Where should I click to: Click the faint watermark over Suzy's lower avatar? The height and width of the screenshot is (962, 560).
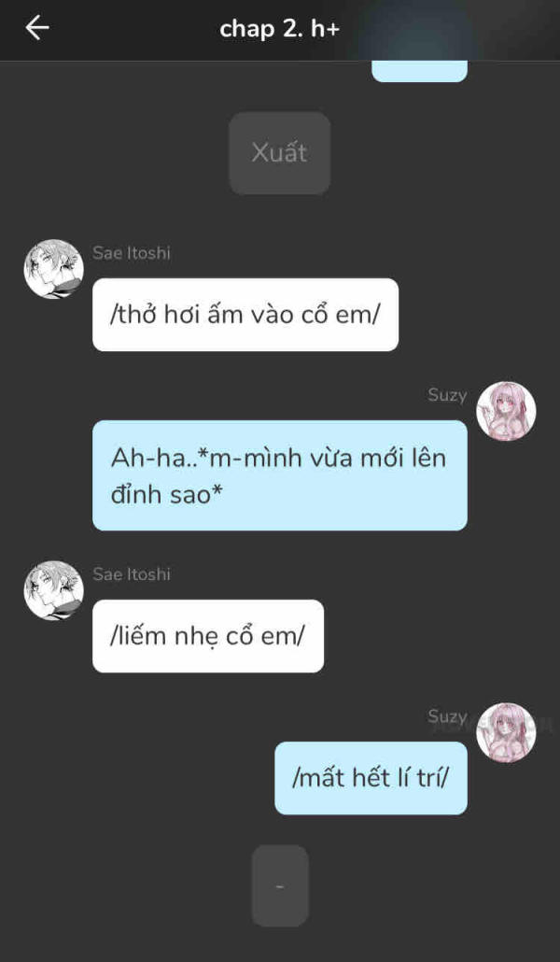tap(491, 727)
